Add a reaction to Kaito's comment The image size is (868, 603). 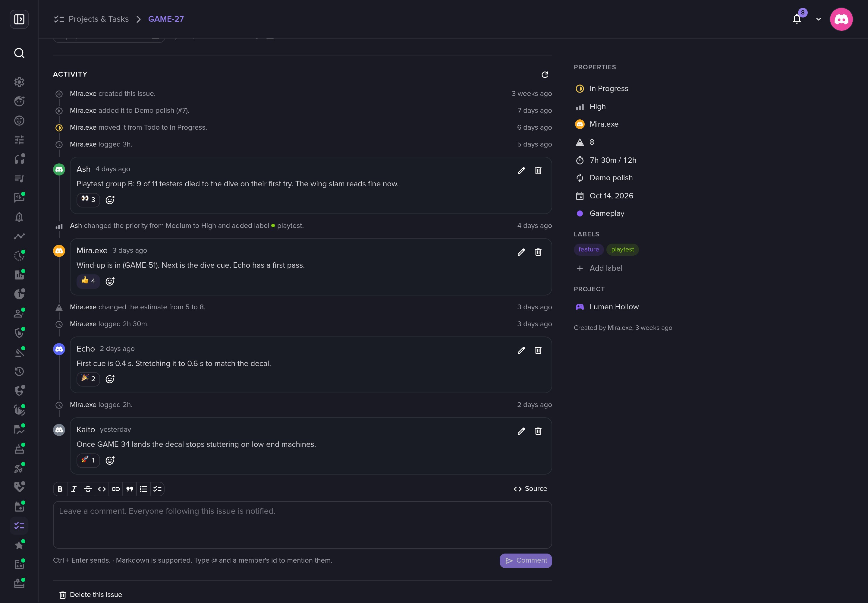click(x=110, y=460)
